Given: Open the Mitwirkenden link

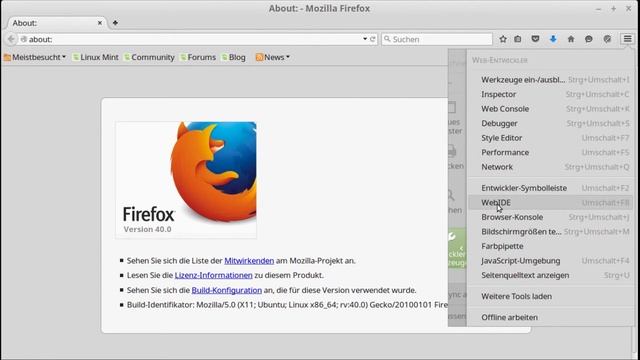Looking at the screenshot, I should click(249, 261).
